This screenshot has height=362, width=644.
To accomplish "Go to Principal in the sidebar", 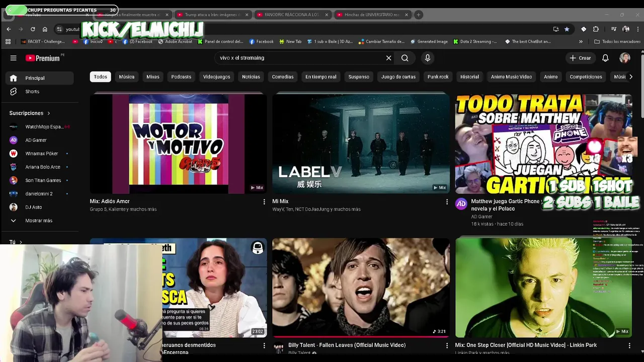I will [x=40, y=78].
